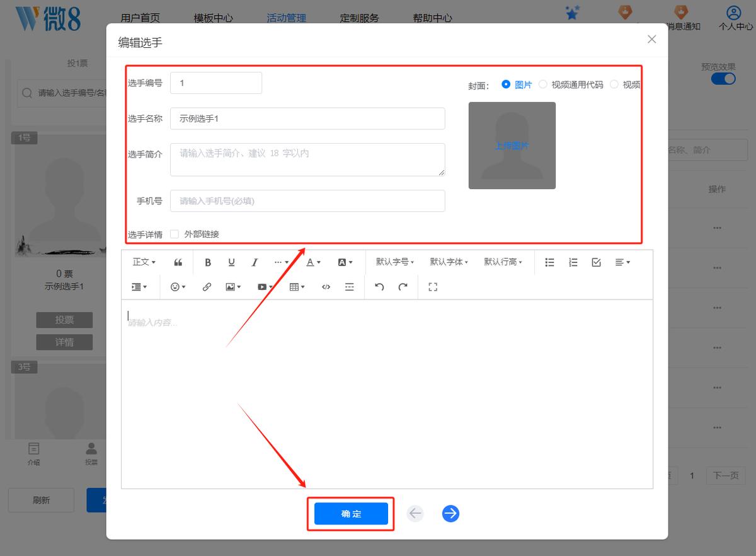Open the 个人中心 profile icon
The width and height of the screenshot is (756, 556).
(734, 13)
